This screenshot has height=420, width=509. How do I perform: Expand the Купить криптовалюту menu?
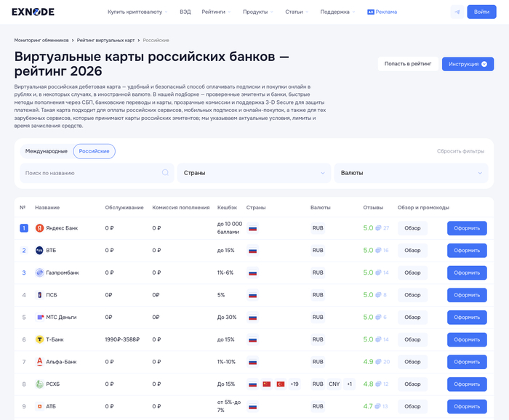tap(137, 12)
